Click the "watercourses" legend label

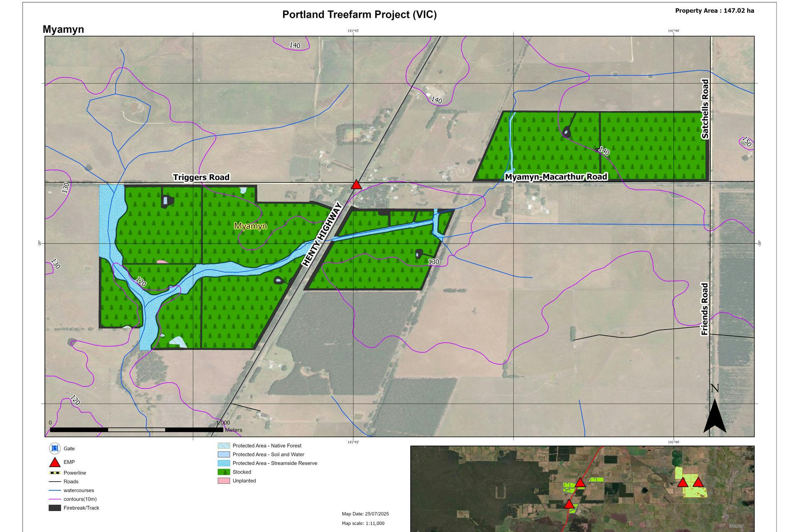pos(79,490)
